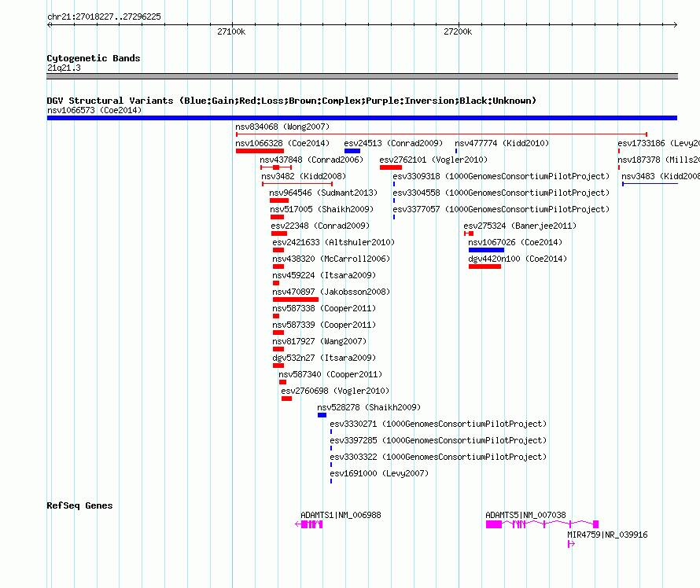Select chr21:27018227..27296225 coordinates text
The height and width of the screenshot is (588, 700).
[x=104, y=17]
